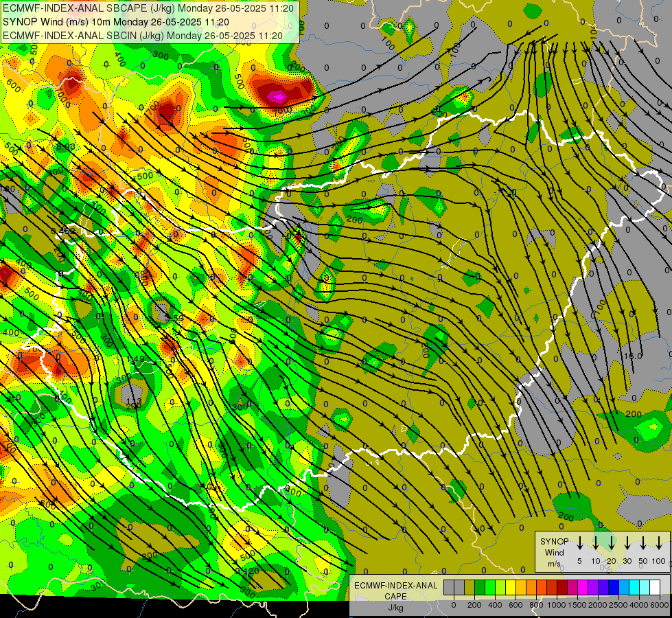672x618 pixels.
Task: Click the CAPE scale tick label 2000
Action: click(x=598, y=605)
